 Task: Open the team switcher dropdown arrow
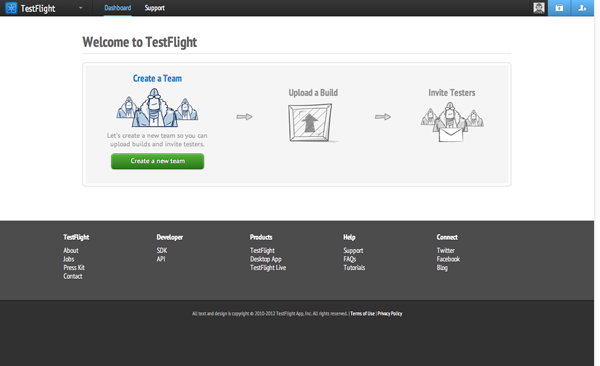(x=80, y=8)
